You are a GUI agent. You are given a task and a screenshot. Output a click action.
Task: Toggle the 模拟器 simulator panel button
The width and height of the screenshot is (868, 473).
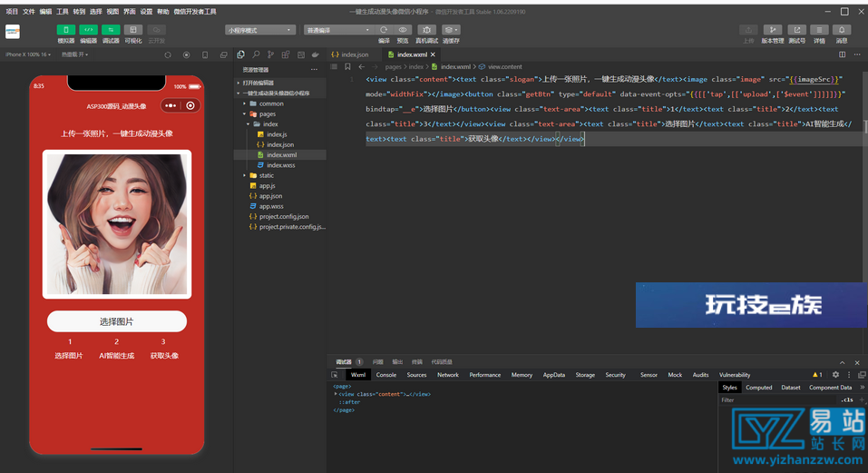coord(66,30)
